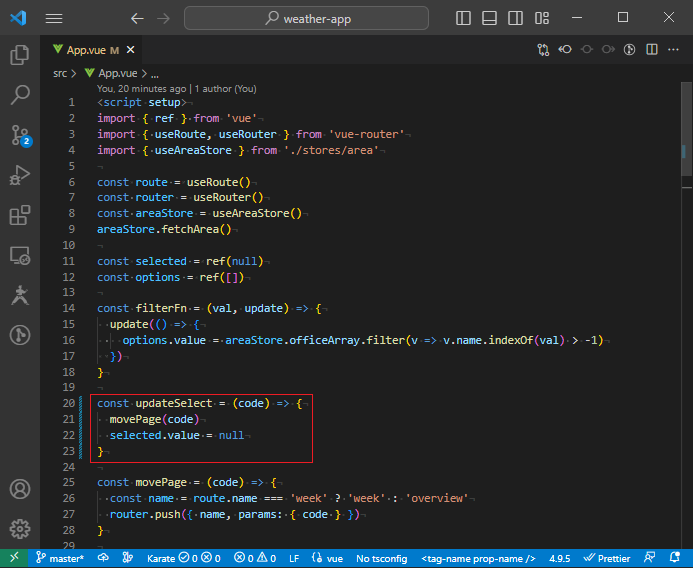Click 'updateSelect' on line 20

174,404
